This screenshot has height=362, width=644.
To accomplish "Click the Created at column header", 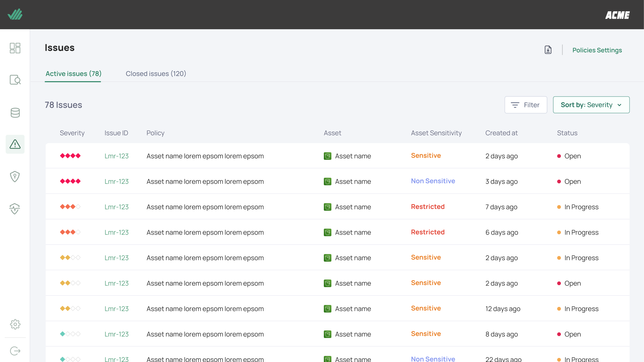I will pyautogui.click(x=501, y=133).
